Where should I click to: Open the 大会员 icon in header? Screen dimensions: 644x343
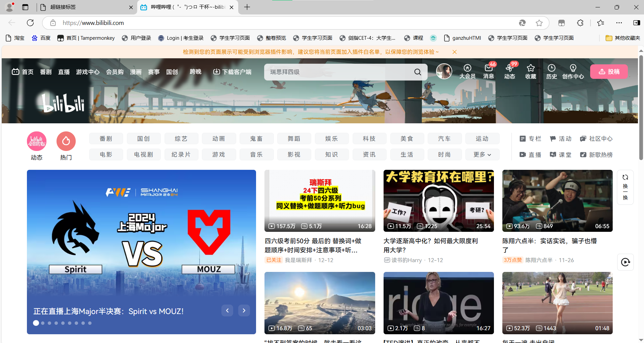(x=467, y=72)
